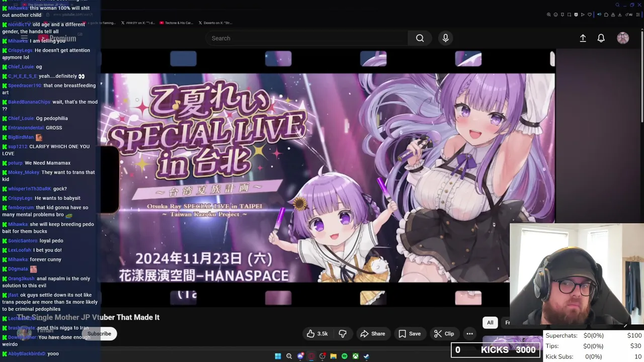Open the YouTube upload/create icon
The image size is (644, 362).
click(583, 38)
